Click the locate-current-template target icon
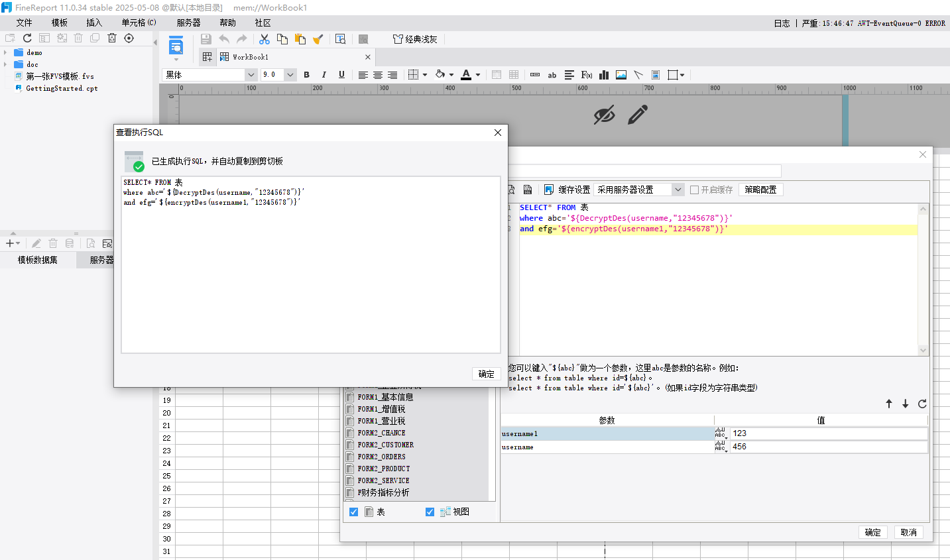The height and width of the screenshot is (560, 950). pos(129,38)
